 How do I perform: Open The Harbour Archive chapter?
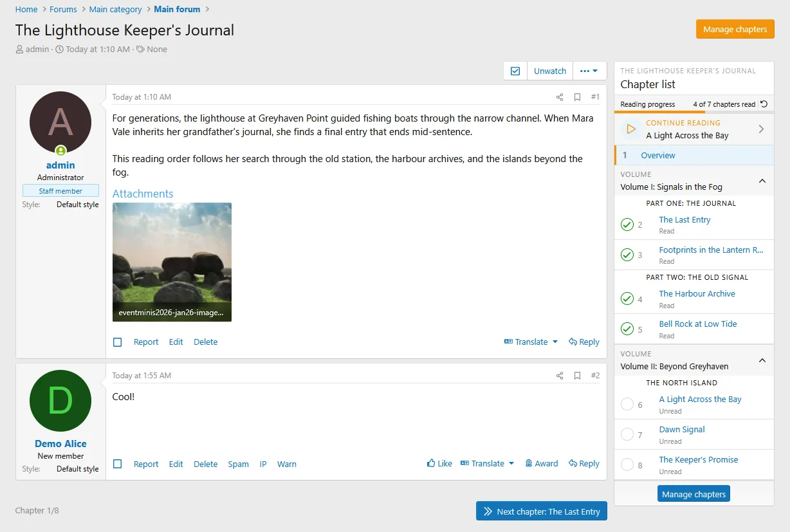click(697, 294)
